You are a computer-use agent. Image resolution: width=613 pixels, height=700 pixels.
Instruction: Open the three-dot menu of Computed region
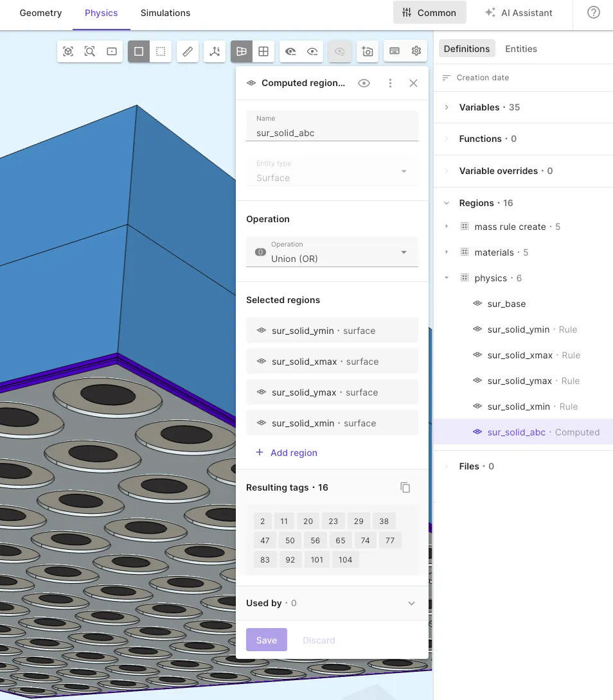[x=390, y=83]
